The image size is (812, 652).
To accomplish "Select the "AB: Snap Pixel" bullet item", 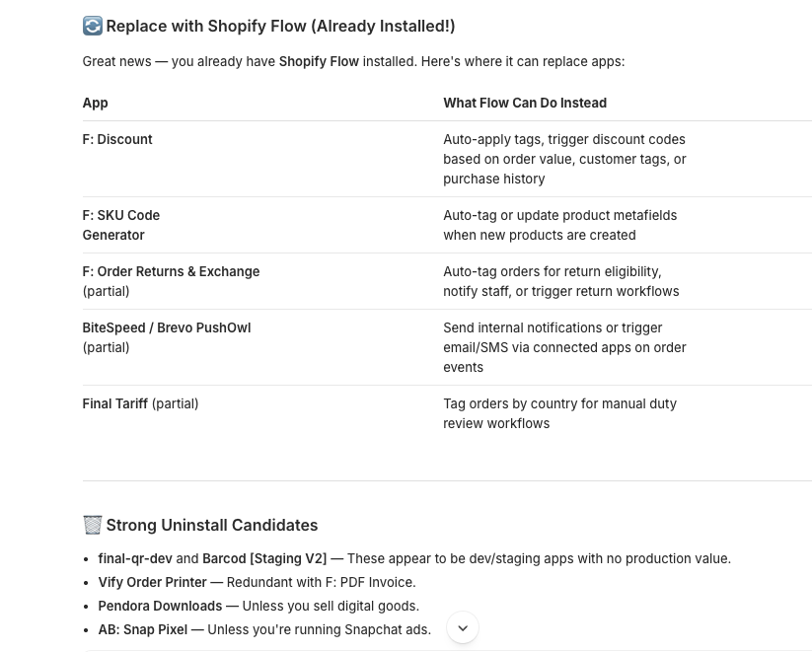I will [x=143, y=629].
